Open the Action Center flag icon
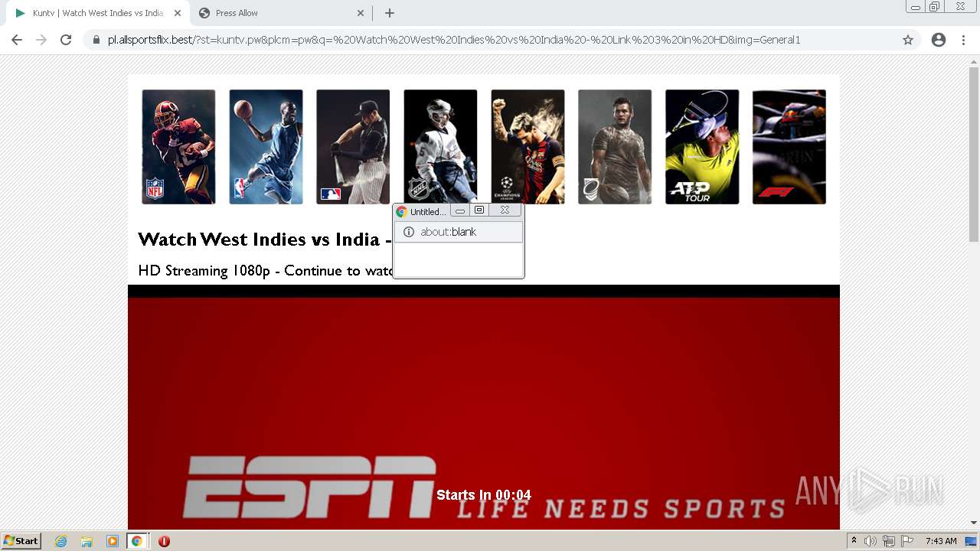The image size is (980, 551). coord(907,541)
